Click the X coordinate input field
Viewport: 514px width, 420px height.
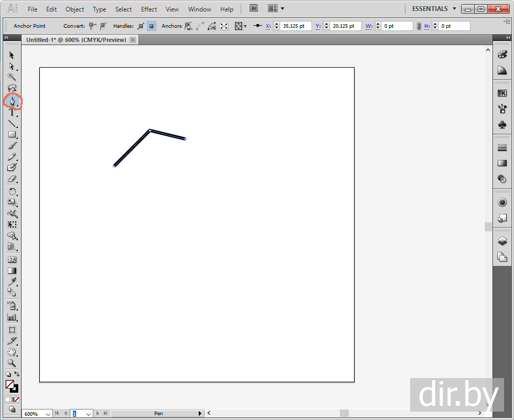(296, 26)
